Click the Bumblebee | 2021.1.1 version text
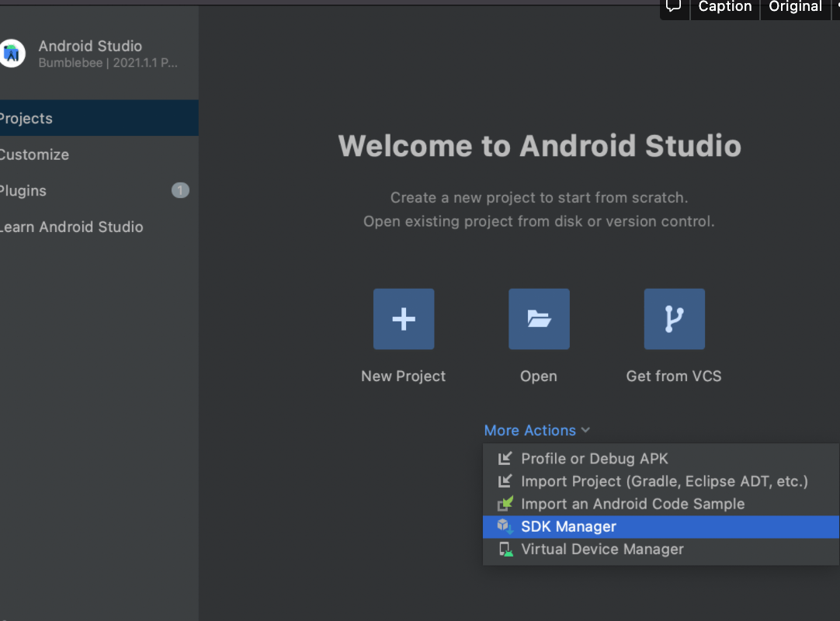 click(x=108, y=63)
